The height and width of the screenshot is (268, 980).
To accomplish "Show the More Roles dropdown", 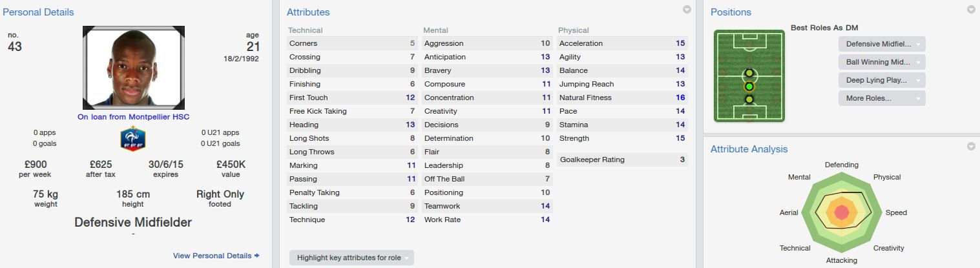I will click(x=882, y=98).
